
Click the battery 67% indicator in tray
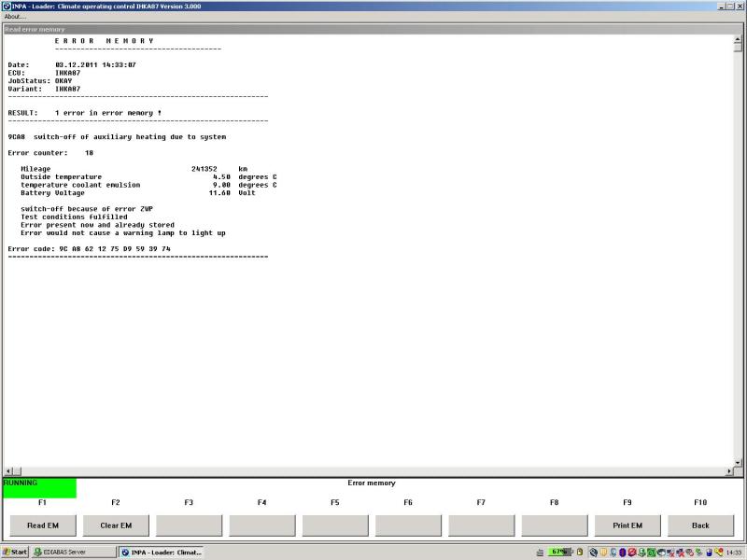click(x=559, y=552)
